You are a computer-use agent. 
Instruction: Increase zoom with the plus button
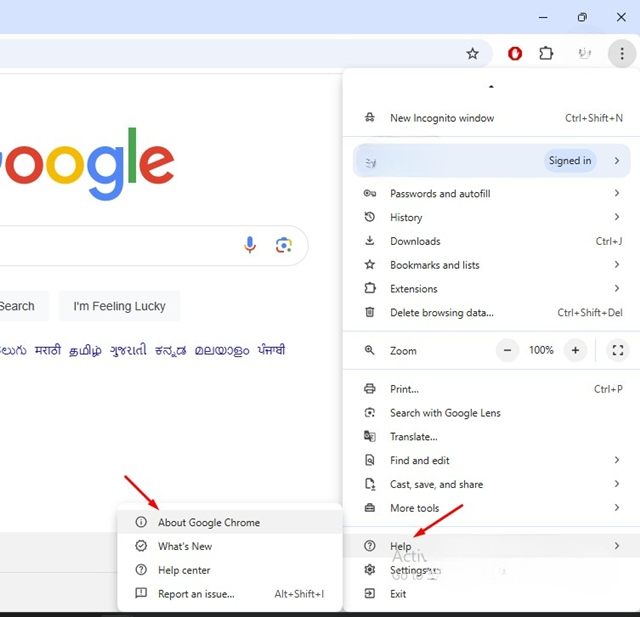575,350
